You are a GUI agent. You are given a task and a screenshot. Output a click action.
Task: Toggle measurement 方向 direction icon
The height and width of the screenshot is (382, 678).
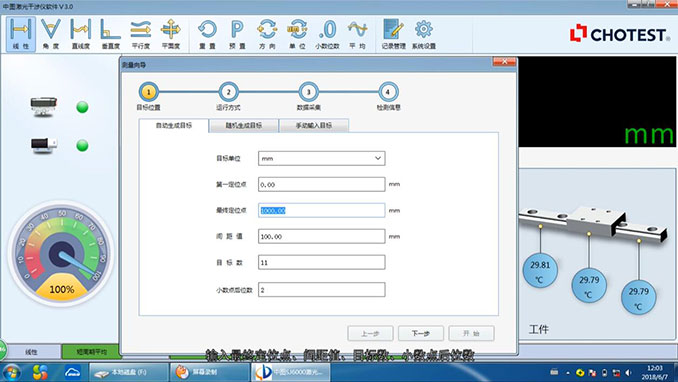267,34
